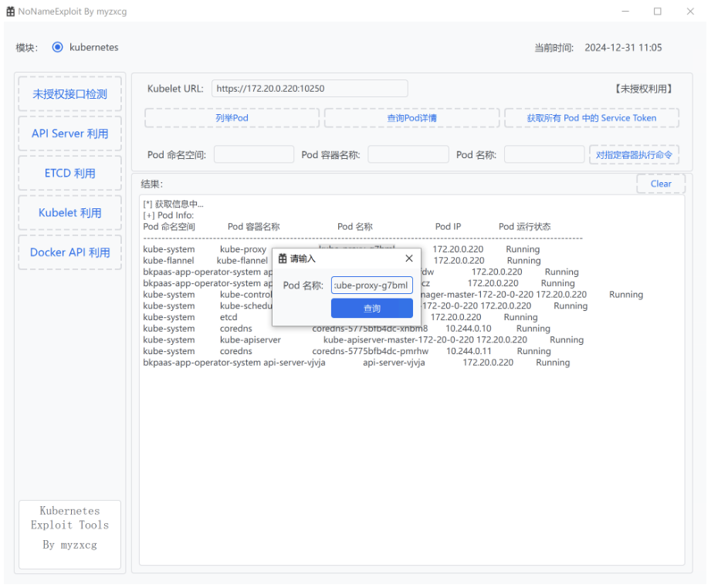Click the kube-flannel namespace in results
Screen dimensions: 711x588
tap(169, 261)
